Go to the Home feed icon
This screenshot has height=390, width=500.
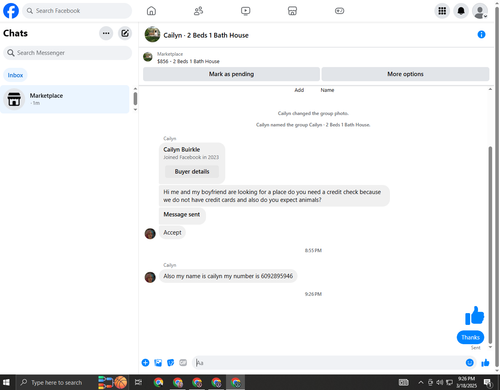(x=151, y=11)
